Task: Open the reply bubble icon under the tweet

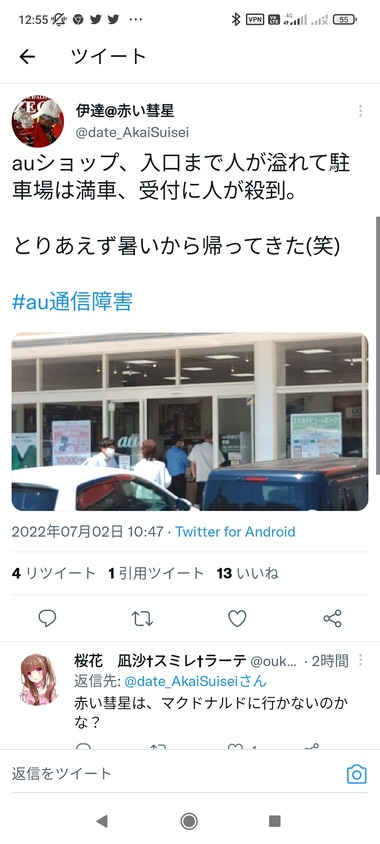Action: pos(47,618)
